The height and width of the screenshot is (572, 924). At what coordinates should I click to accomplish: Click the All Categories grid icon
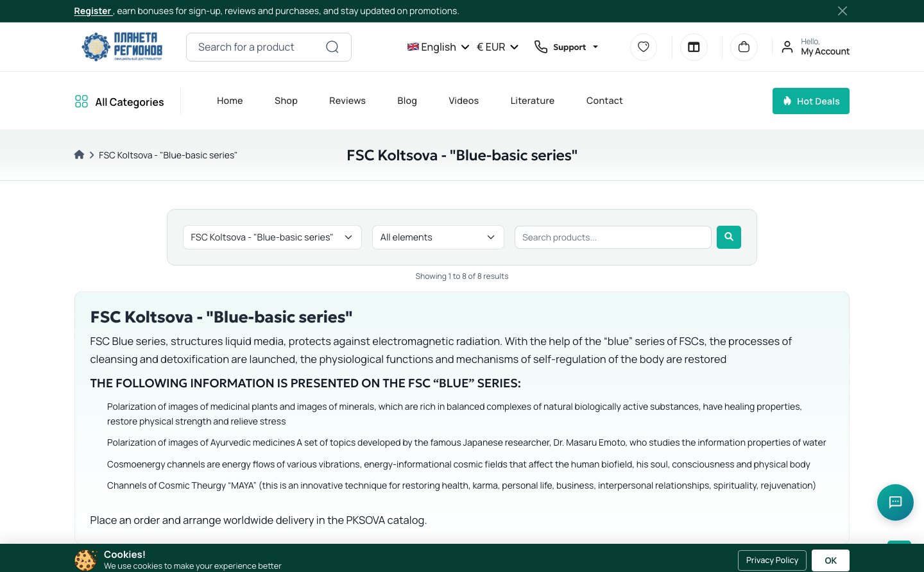(81, 101)
